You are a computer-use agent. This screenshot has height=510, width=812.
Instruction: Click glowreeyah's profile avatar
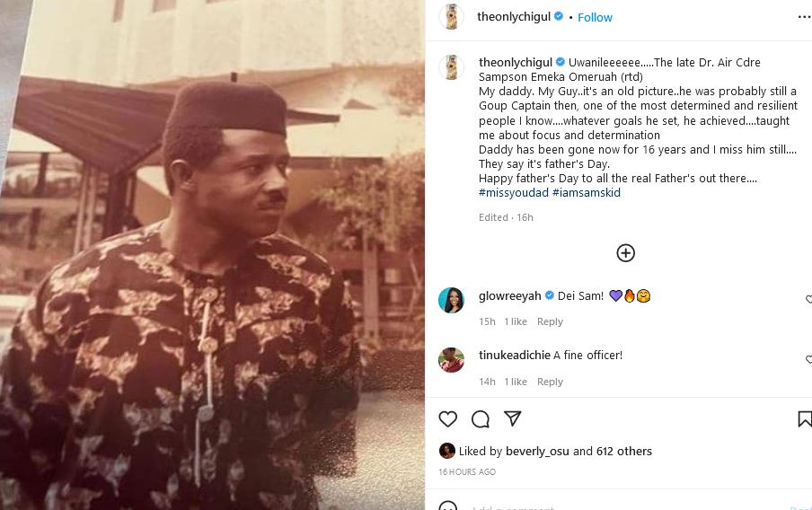451,300
